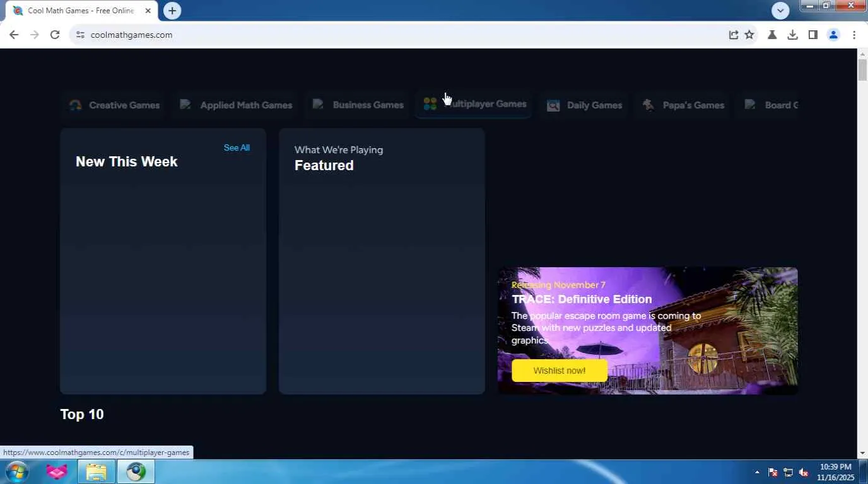The width and height of the screenshot is (868, 484).
Task: Click the active browser taskbar icon
Action: click(136, 471)
